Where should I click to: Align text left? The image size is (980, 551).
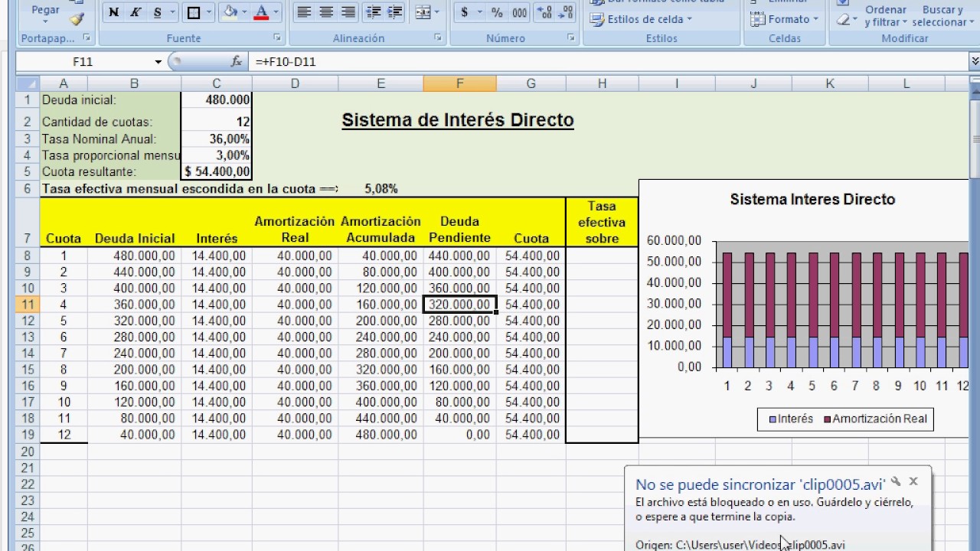click(x=304, y=12)
